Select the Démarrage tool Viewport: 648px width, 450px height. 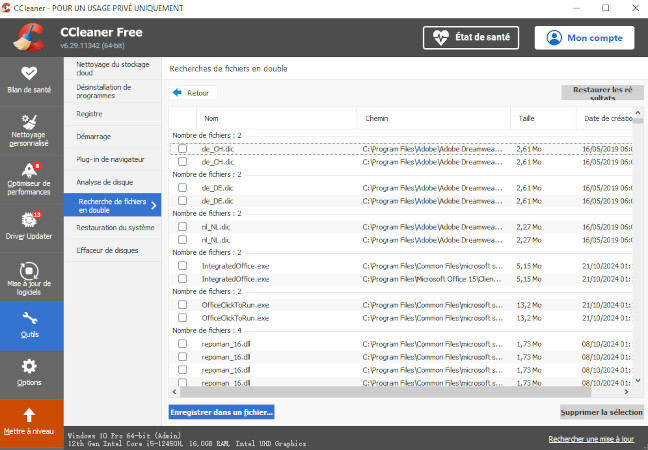pos(112,137)
